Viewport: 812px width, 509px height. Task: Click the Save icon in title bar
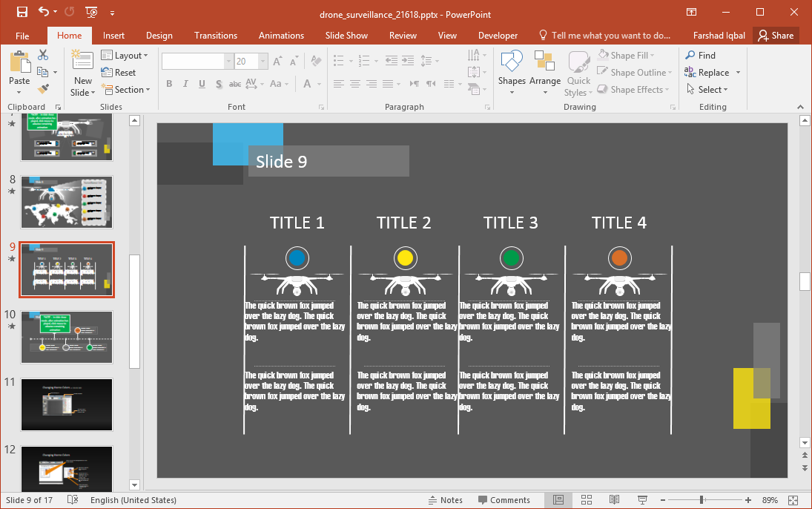[22, 12]
